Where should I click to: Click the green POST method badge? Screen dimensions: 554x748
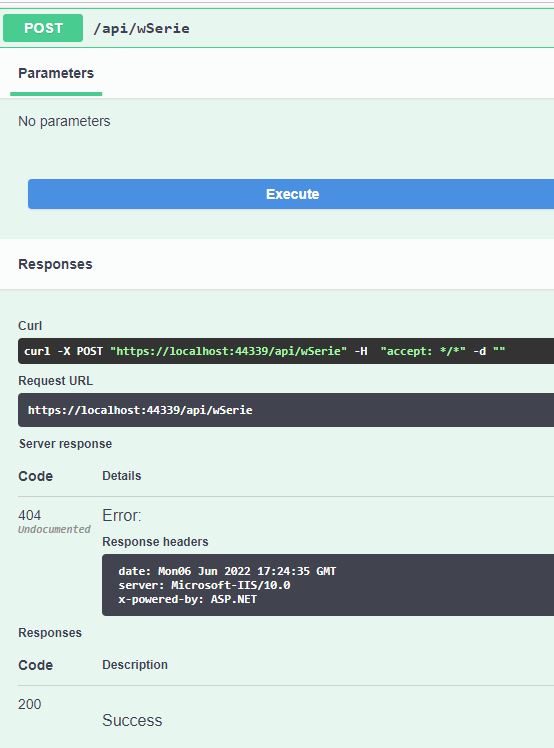(x=43, y=28)
